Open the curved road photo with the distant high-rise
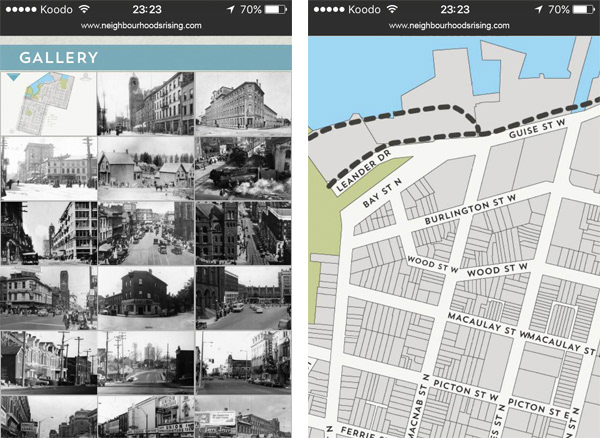 146,363
